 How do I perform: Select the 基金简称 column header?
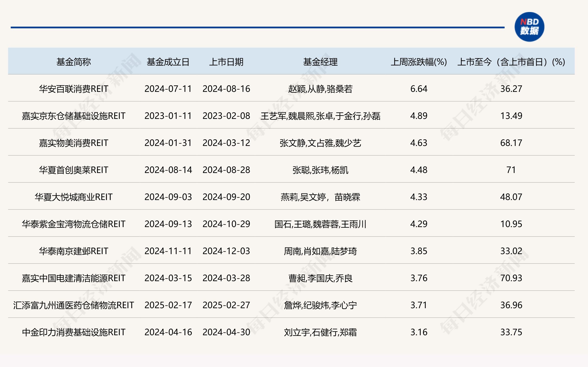click(x=74, y=62)
